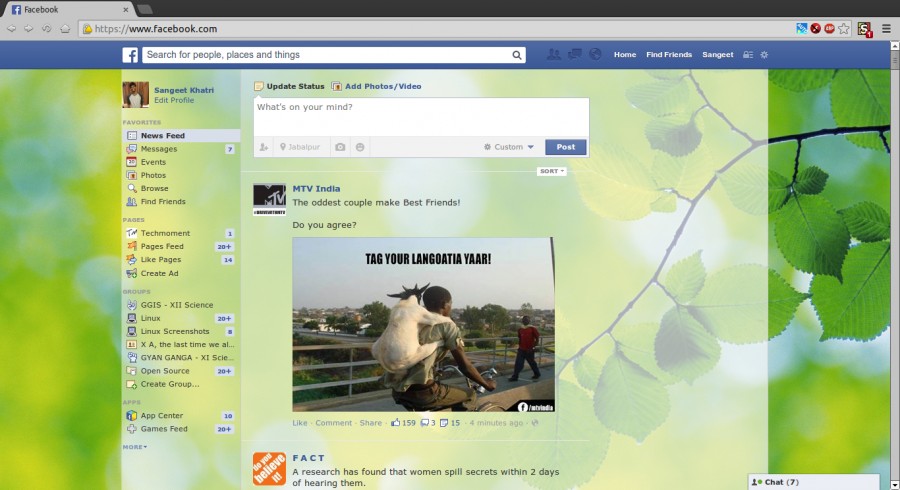Click browser back arrow
Viewport: 900px width, 490px height.
11,29
